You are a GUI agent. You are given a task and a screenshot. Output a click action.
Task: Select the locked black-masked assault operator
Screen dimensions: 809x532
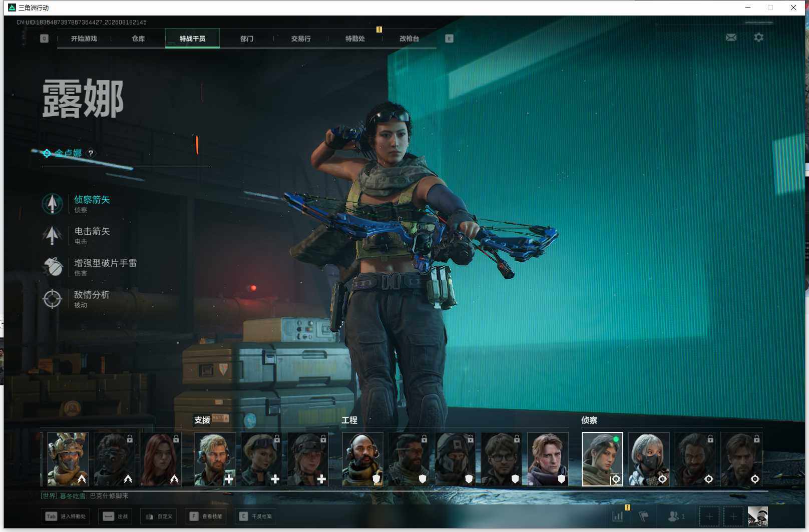(114, 459)
